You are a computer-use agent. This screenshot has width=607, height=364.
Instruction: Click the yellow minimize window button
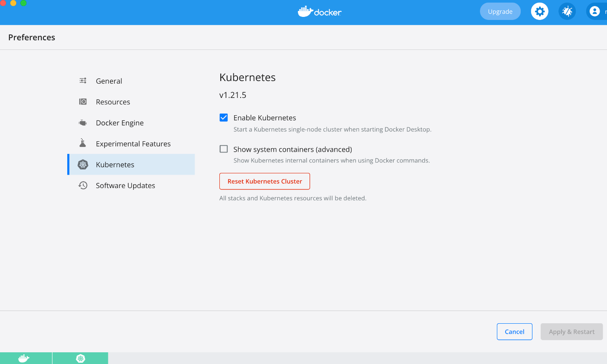pyautogui.click(x=13, y=3)
